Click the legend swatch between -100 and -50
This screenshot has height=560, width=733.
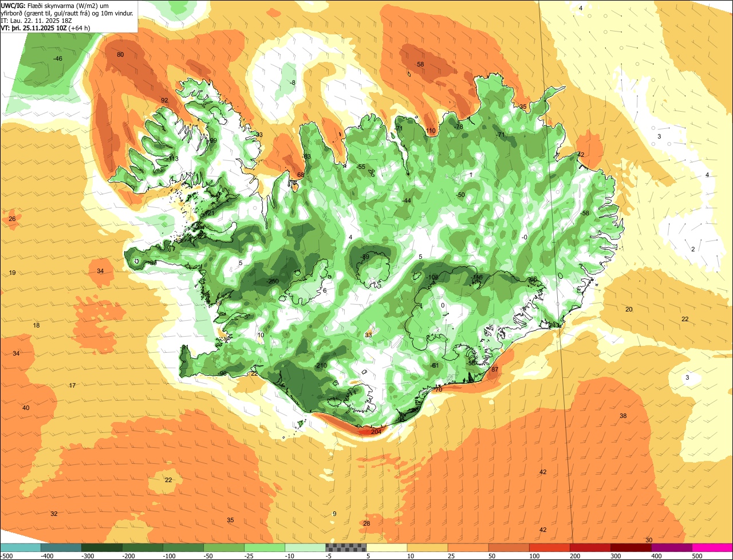pyautogui.click(x=183, y=547)
